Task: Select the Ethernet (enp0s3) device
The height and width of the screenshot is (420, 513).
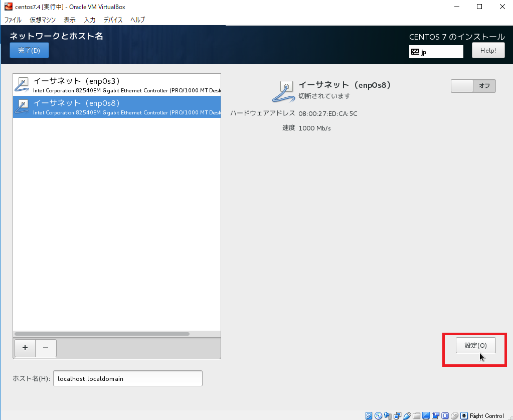Action: (x=116, y=85)
